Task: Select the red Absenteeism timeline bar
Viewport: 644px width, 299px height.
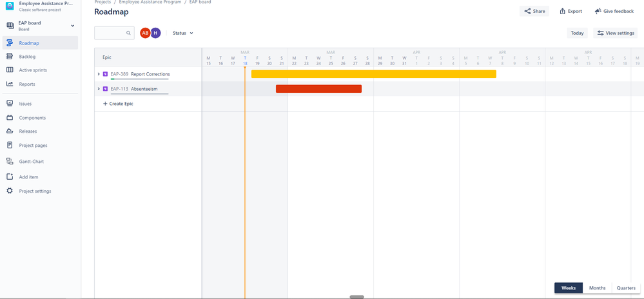Action: click(x=318, y=89)
